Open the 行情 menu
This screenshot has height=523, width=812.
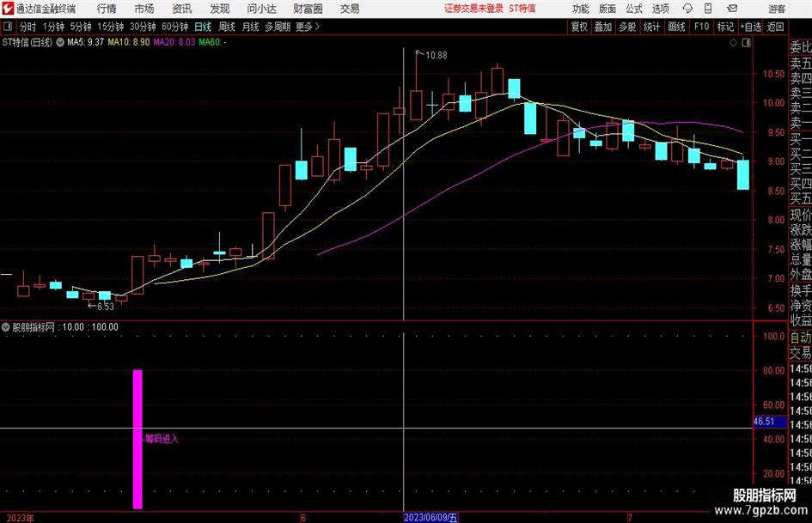[x=107, y=9]
